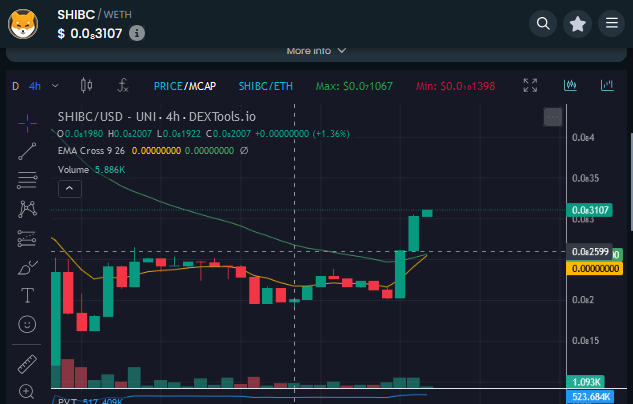633x404 pixels.
Task: Click the 0.0₈4 price axis tick
Action: coord(583,138)
